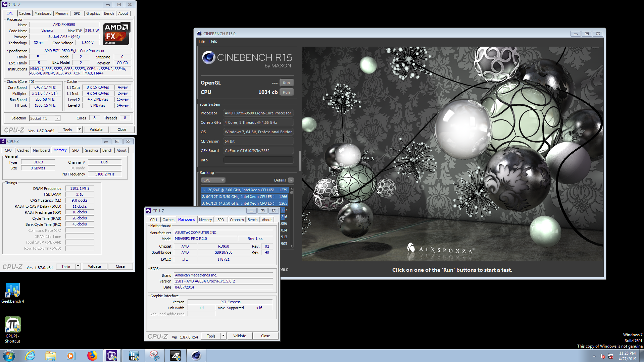The height and width of the screenshot is (362, 644).
Task: Select ranking row scoring 1265
Action: click(244, 203)
